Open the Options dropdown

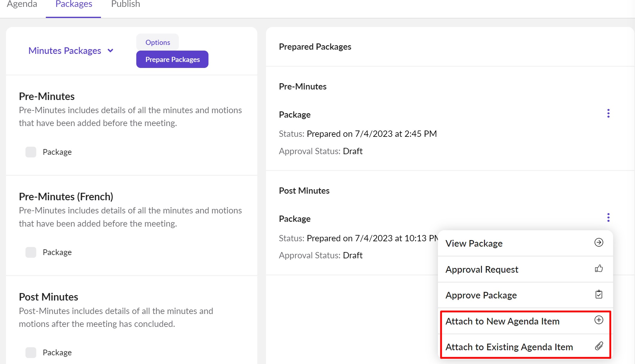click(158, 42)
